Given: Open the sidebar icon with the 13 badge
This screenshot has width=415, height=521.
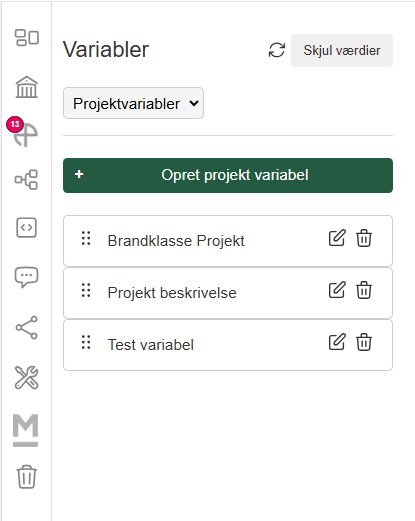Looking at the screenshot, I should click(x=25, y=135).
